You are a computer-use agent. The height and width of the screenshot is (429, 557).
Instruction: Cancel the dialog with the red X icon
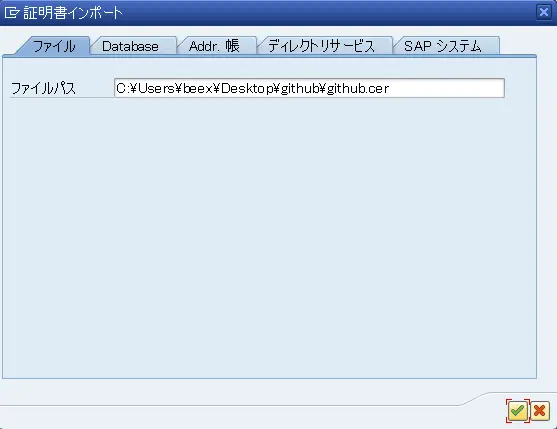coord(540,411)
